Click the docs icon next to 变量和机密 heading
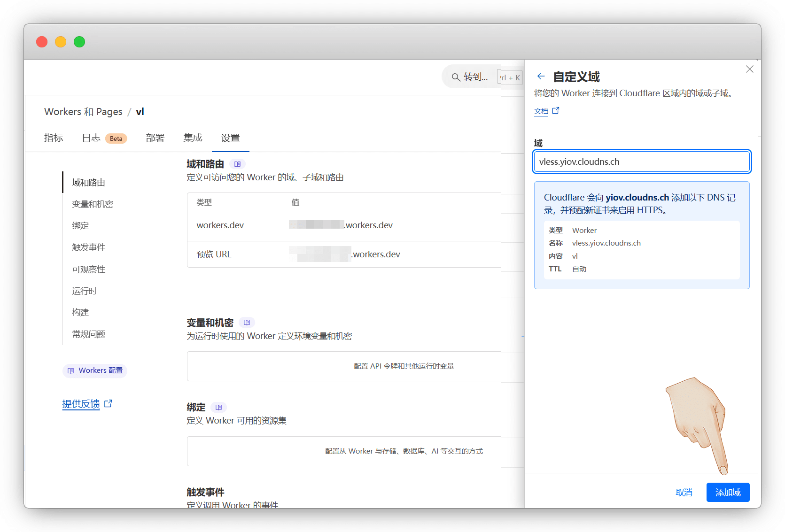The height and width of the screenshot is (532, 785). pyautogui.click(x=247, y=323)
